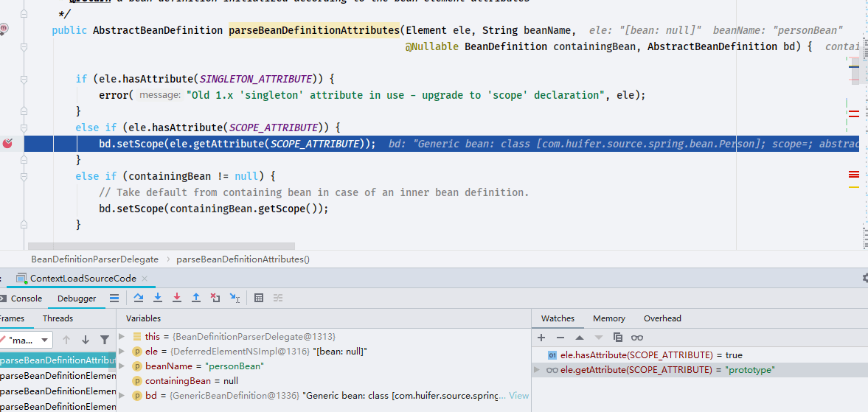This screenshot has width=868, height=412.
Task: Click the Run to Cursor icon
Action: (235, 298)
